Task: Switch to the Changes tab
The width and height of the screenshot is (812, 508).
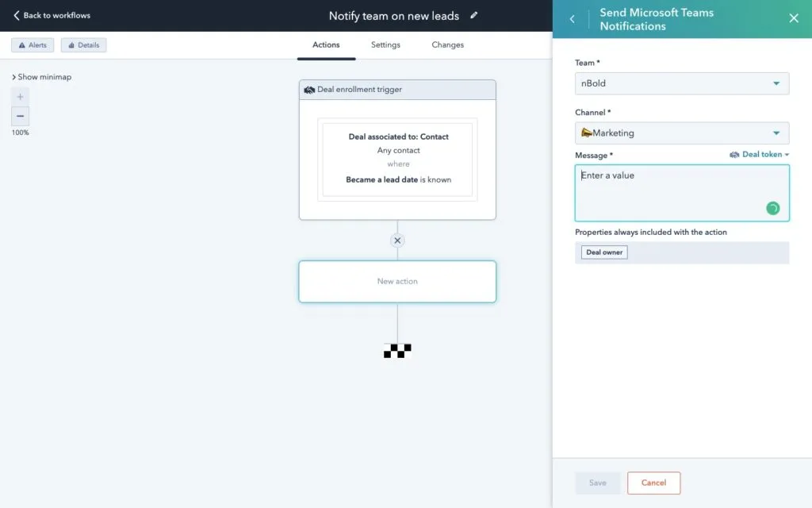Action: coord(448,45)
